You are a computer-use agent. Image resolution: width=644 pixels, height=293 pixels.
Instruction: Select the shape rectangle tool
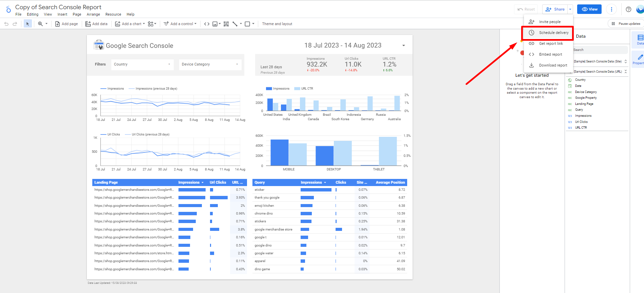coord(247,24)
